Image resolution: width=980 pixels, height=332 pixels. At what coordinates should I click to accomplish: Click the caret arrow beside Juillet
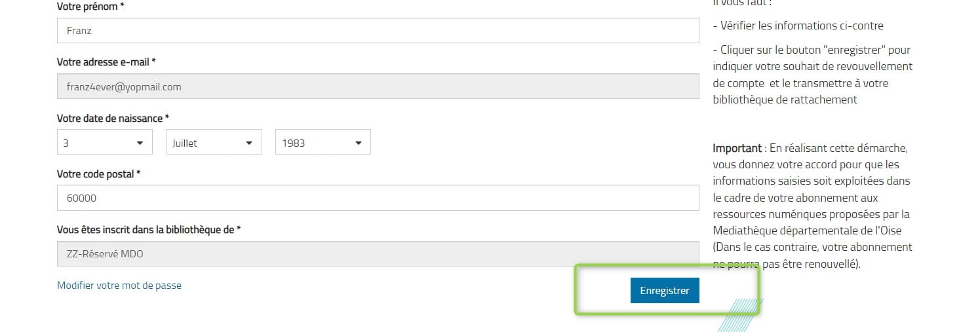(x=249, y=143)
